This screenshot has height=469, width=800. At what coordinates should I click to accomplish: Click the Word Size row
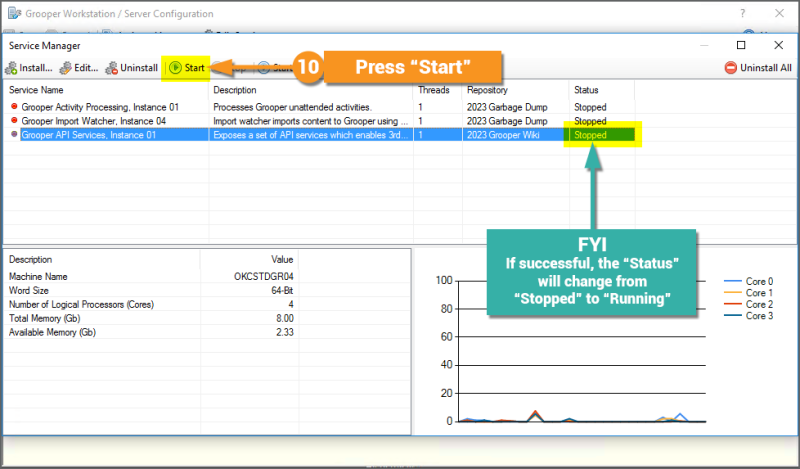151,290
